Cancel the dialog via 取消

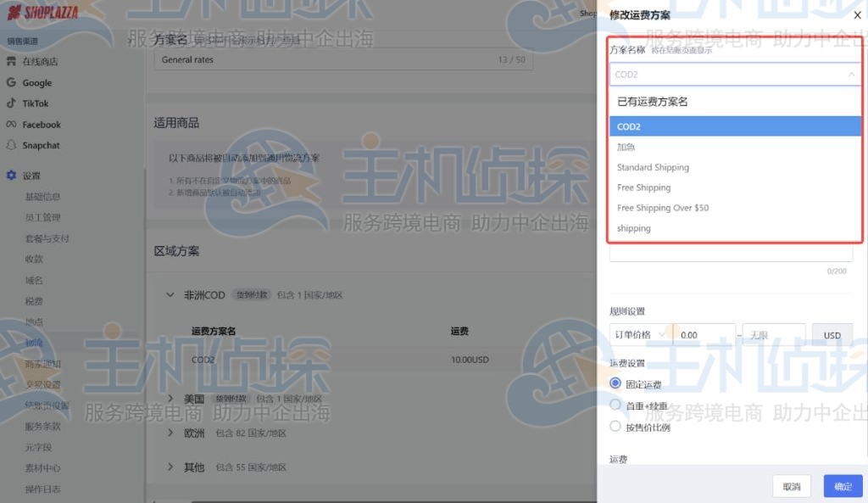click(792, 485)
